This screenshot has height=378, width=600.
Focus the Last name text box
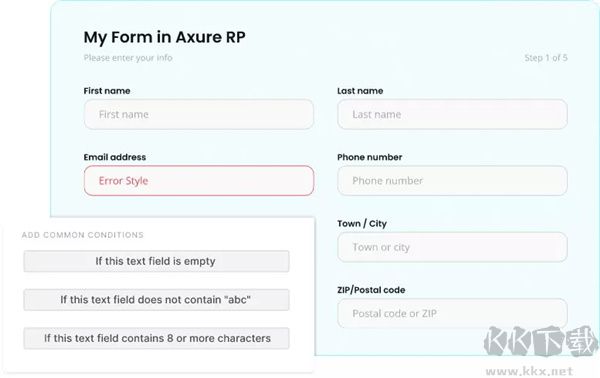pyautogui.click(x=452, y=114)
